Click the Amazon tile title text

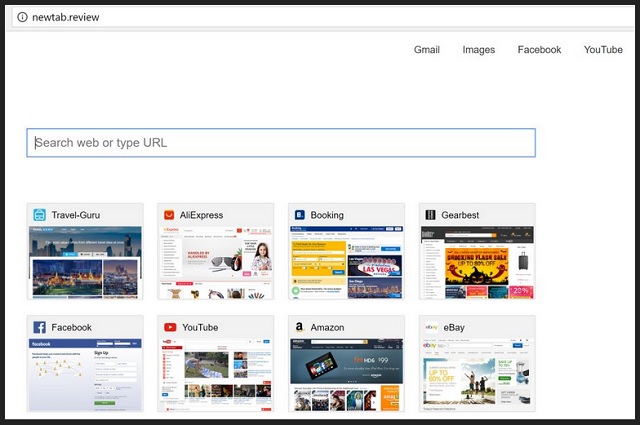pos(327,327)
